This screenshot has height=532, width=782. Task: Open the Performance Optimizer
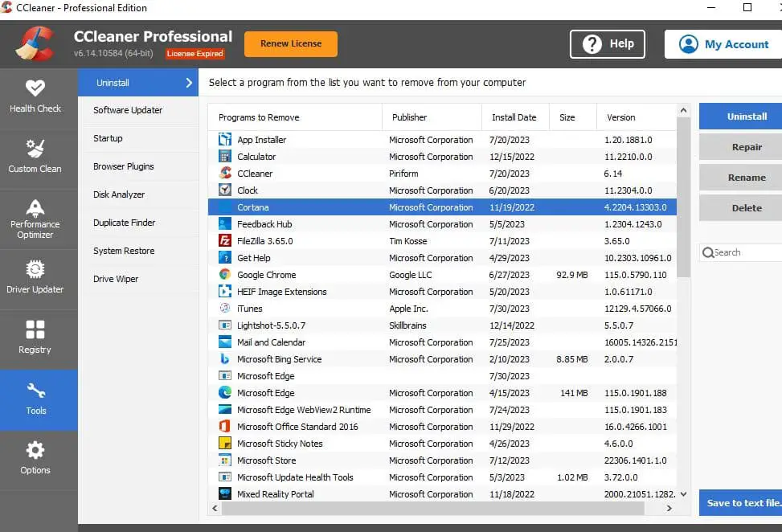pyautogui.click(x=35, y=217)
